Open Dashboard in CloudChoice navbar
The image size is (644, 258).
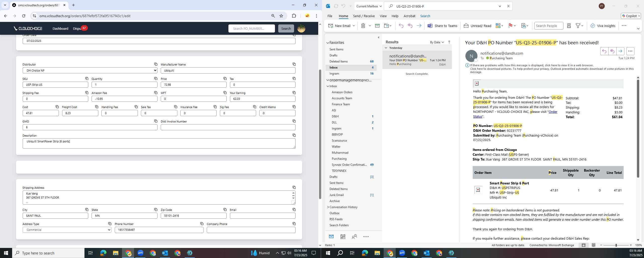pos(60,28)
